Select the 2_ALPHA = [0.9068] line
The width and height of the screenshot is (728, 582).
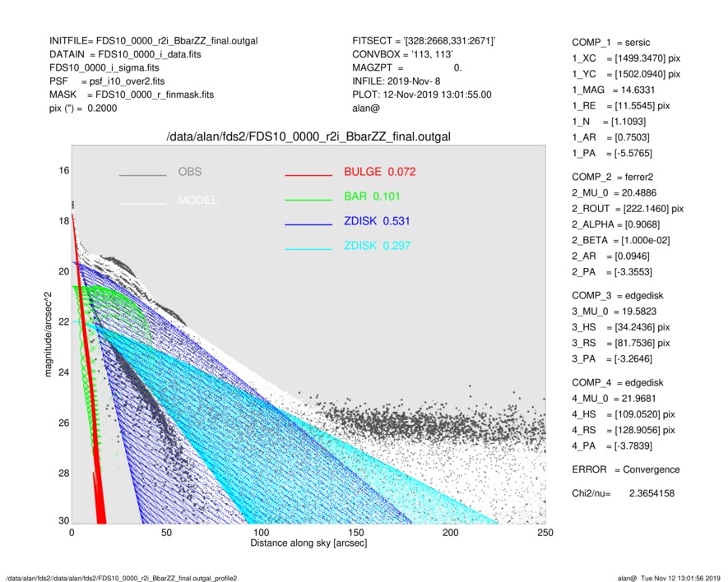click(x=616, y=224)
